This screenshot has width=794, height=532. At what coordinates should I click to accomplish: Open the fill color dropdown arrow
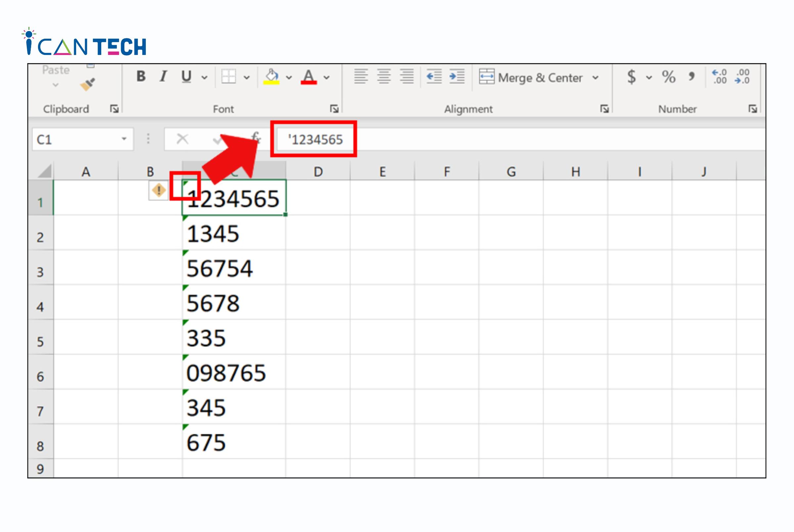click(289, 78)
